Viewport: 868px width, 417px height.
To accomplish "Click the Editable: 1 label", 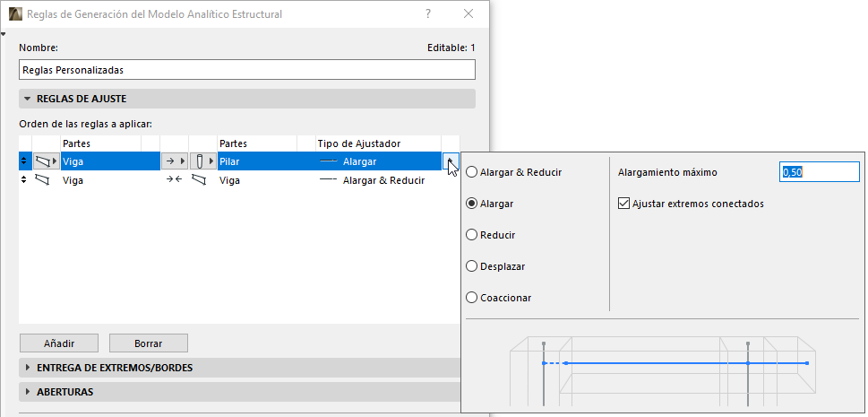I will [451, 48].
